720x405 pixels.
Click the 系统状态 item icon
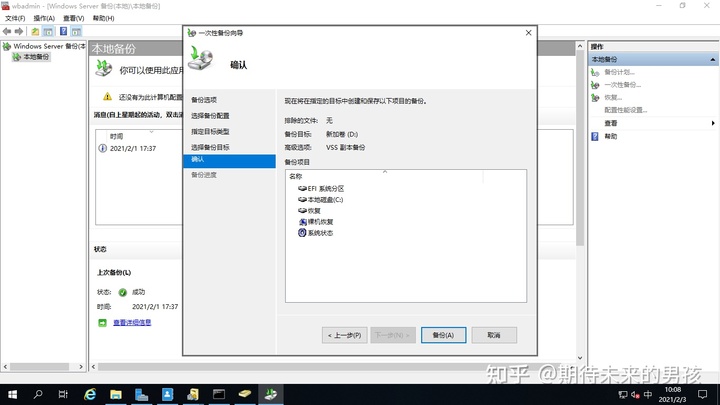[x=302, y=233]
